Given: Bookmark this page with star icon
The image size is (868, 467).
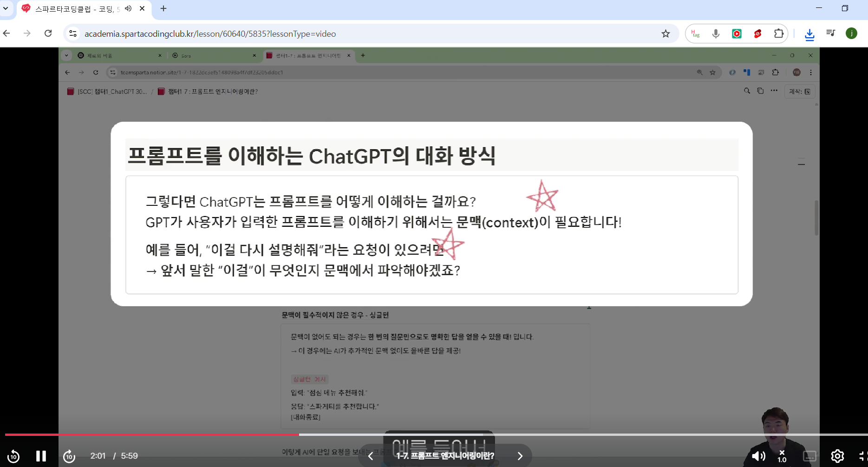Looking at the screenshot, I should tap(666, 33).
